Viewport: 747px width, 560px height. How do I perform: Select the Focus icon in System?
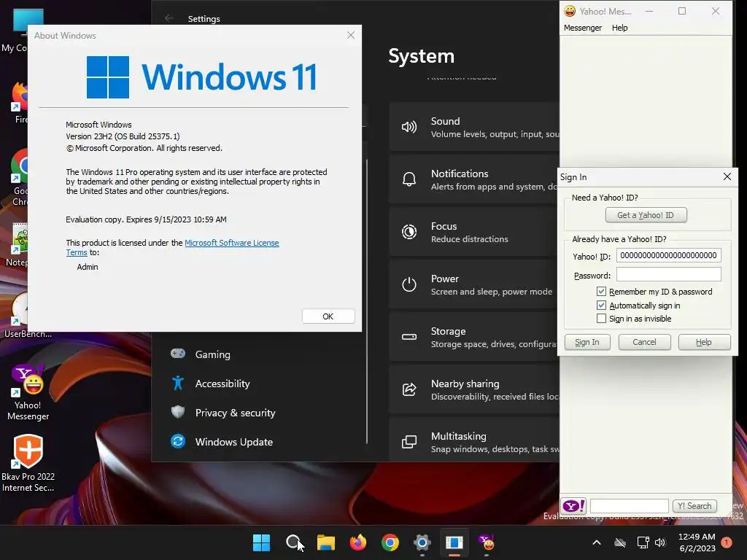[409, 232]
